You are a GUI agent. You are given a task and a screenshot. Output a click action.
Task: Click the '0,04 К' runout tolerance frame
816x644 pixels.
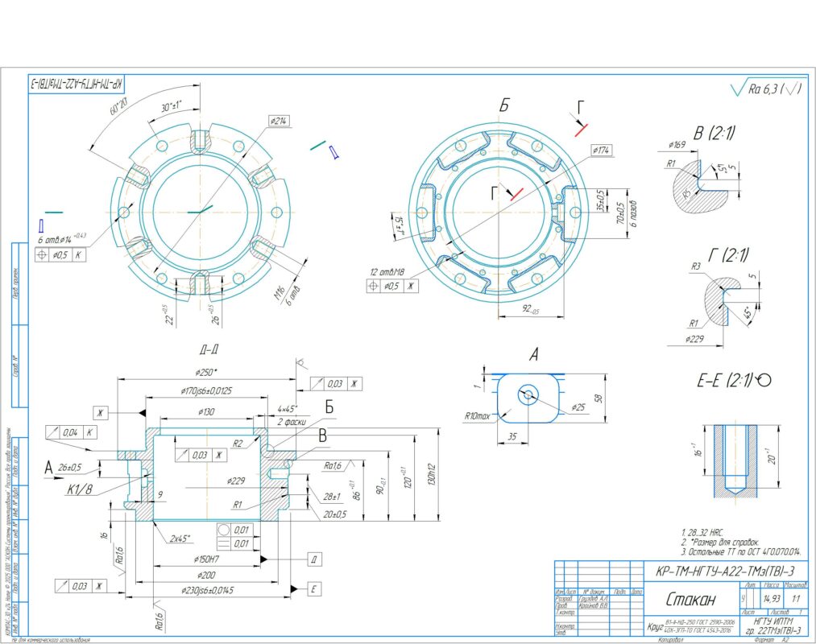tap(72, 432)
